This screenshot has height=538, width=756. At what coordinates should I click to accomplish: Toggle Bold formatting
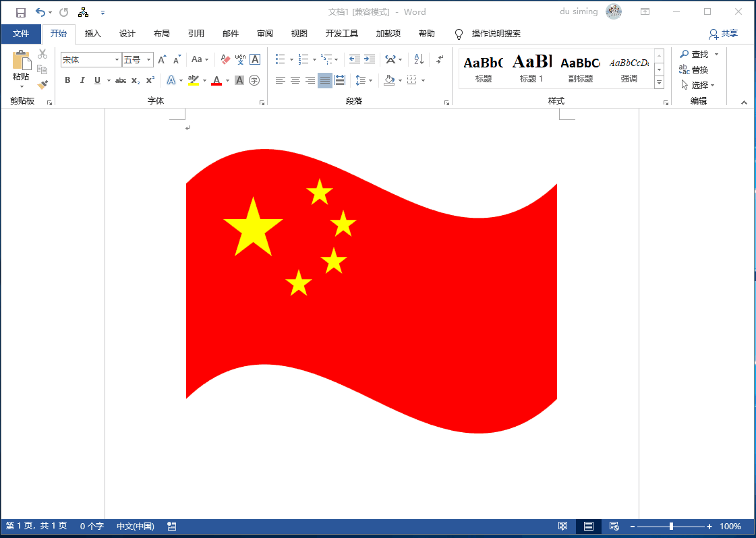[x=67, y=80]
